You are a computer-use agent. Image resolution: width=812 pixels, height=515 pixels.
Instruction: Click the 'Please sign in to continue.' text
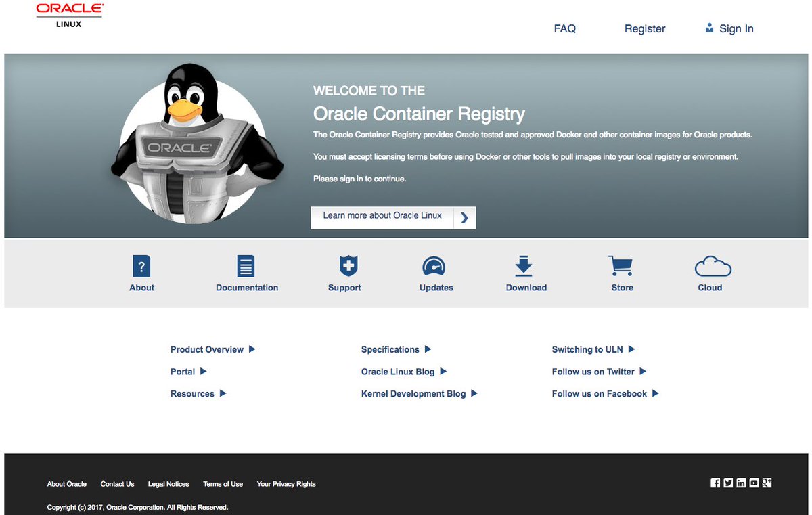[359, 179]
